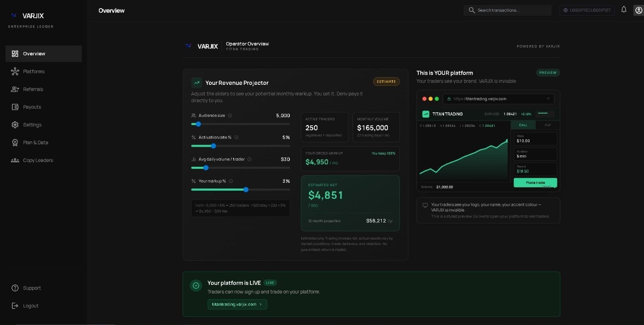Select the CALL tab in the preview

click(x=523, y=125)
